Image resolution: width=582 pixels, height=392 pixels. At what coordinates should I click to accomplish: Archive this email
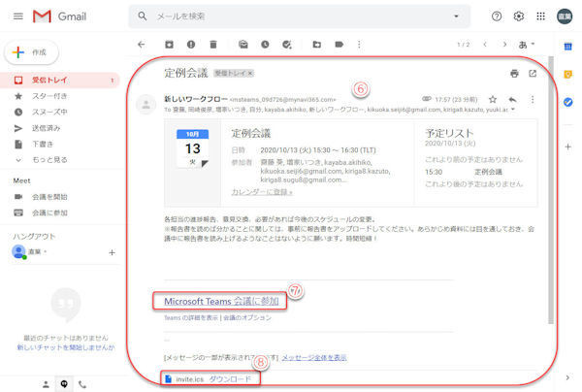[170, 45]
